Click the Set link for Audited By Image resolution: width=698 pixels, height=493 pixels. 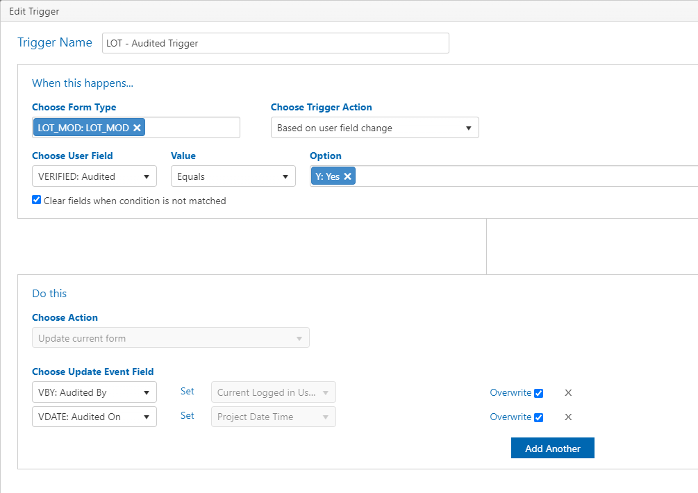tap(187, 391)
